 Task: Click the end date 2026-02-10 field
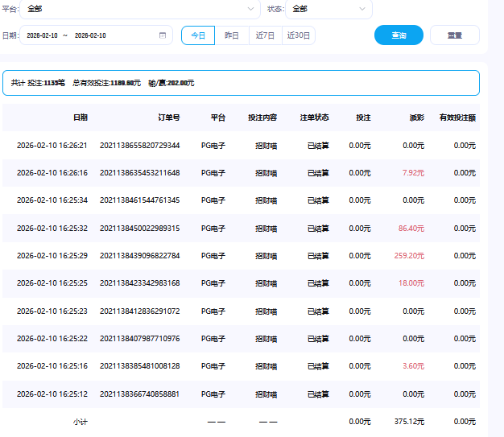pos(90,35)
